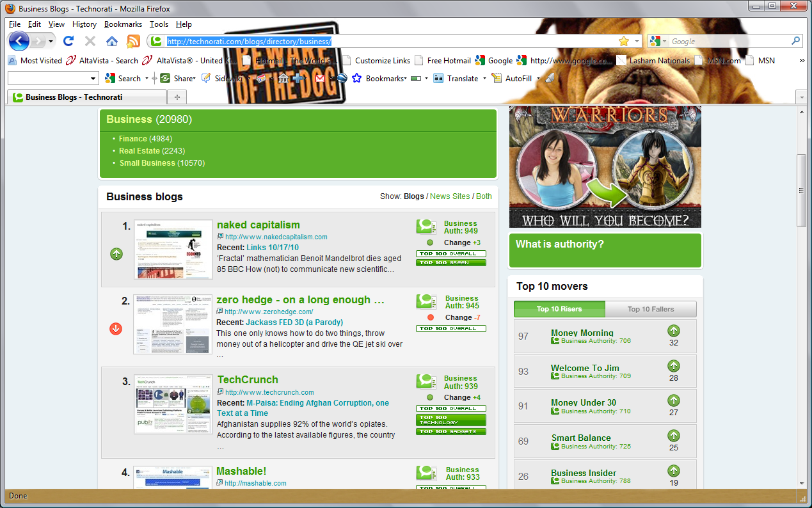Click the naked capitalism site thumbnail

173,250
